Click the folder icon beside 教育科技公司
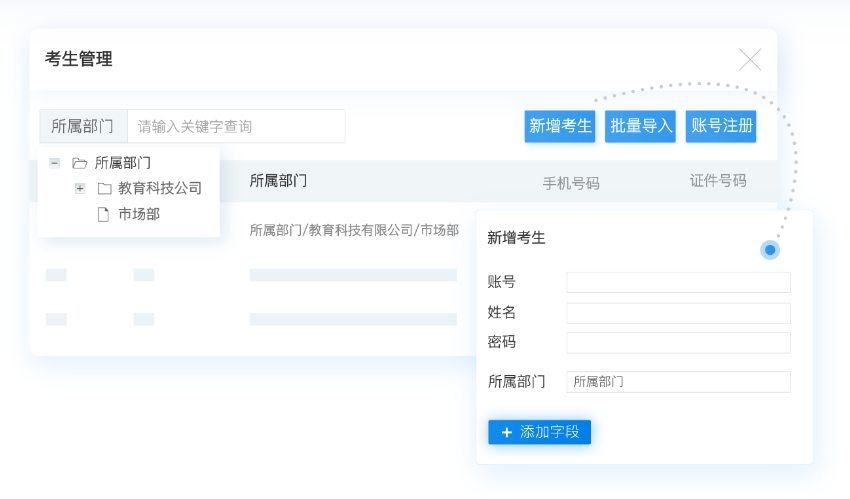 (x=104, y=188)
